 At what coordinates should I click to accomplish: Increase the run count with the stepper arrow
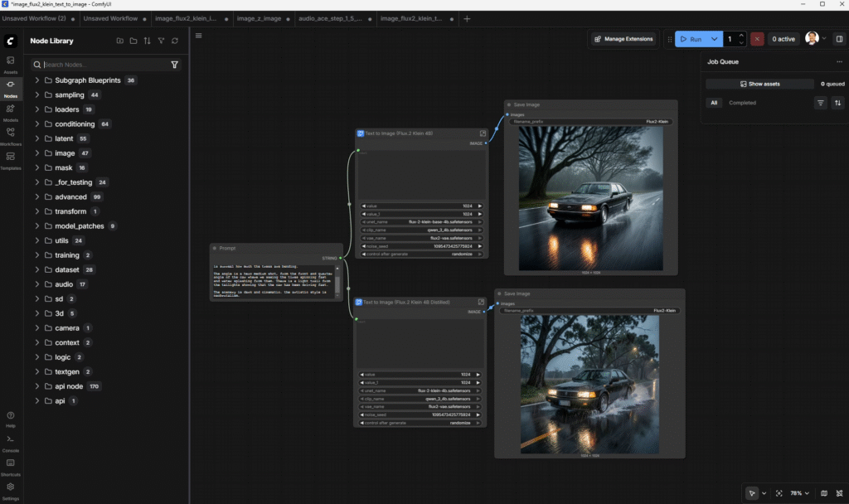[x=740, y=36]
